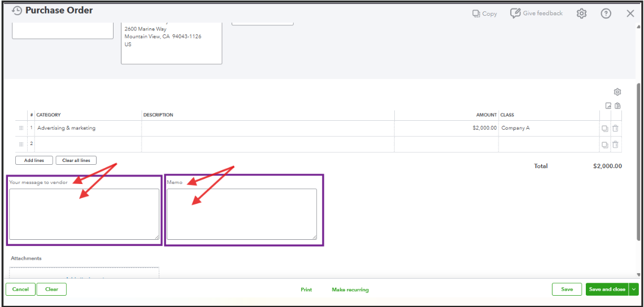
Task: Open table settings gear above AMOUNT column
Action: (617, 91)
